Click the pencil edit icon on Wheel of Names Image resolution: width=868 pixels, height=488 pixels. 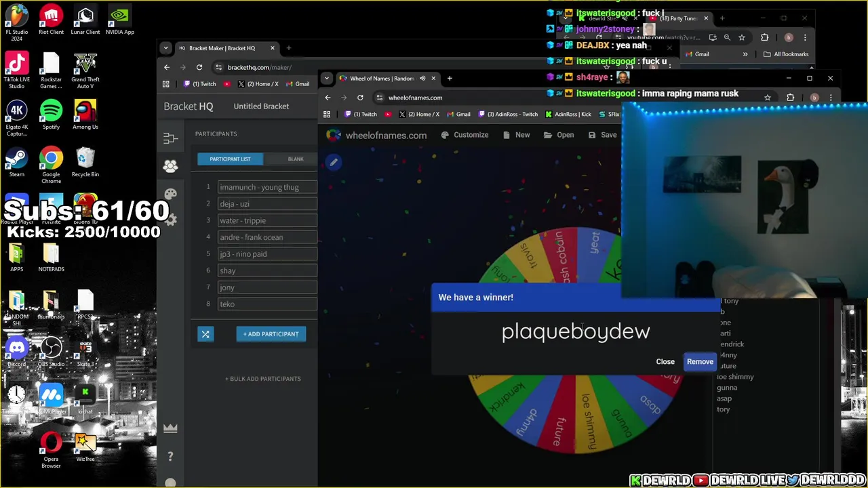[x=334, y=162]
